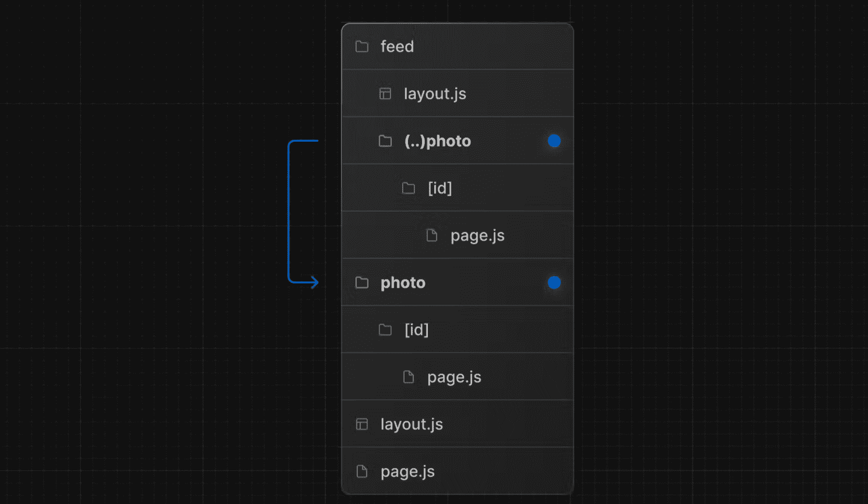The width and height of the screenshot is (868, 504).
Task: Click the folder icon of [id] inside (..)photo
Action: [x=408, y=188]
